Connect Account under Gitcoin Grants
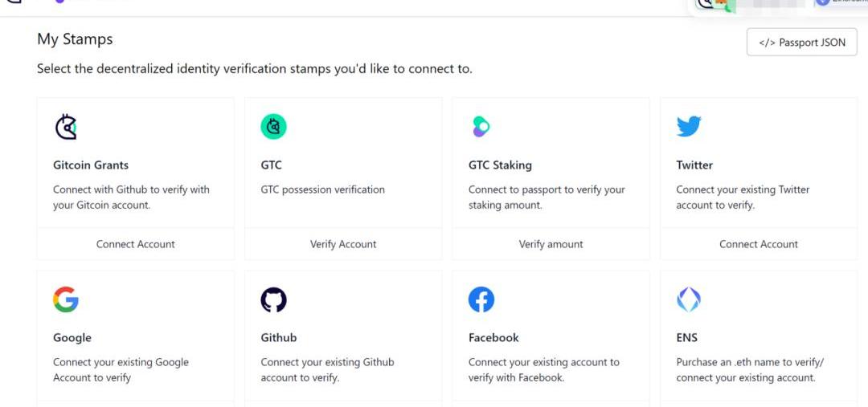This screenshot has height=407, width=868. pos(136,244)
